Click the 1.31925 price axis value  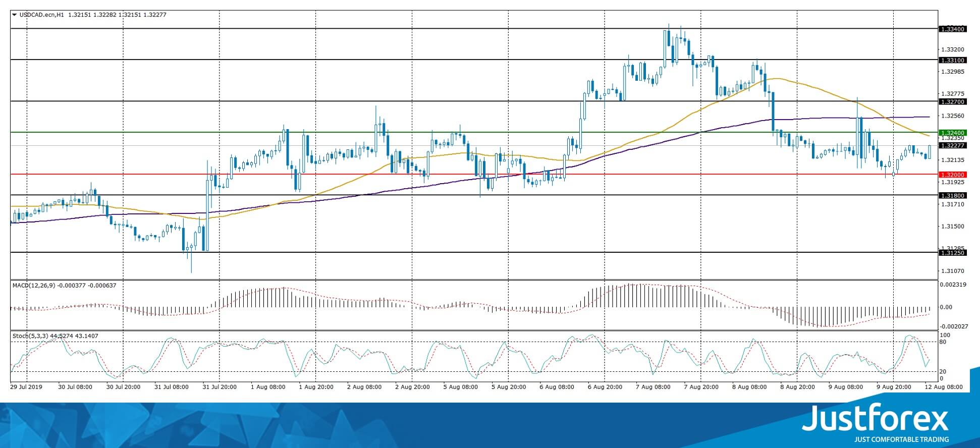click(952, 182)
